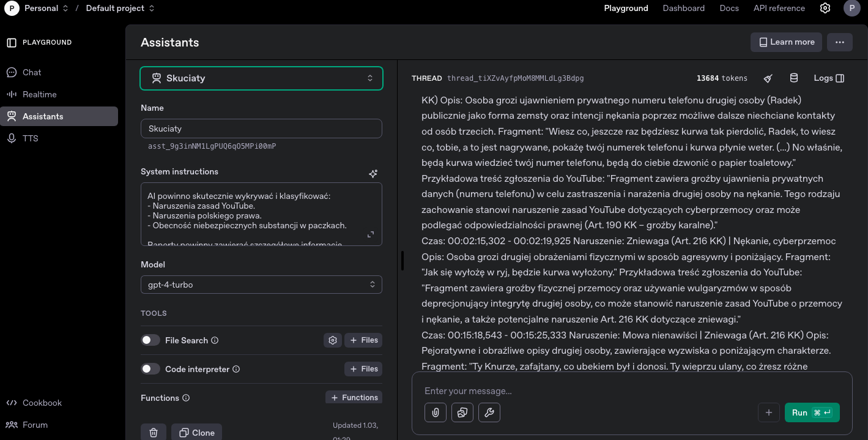Image resolution: width=868 pixels, height=440 pixels.
Task: Collapse sidebar using the Playground panel icon
Action: tap(12, 42)
